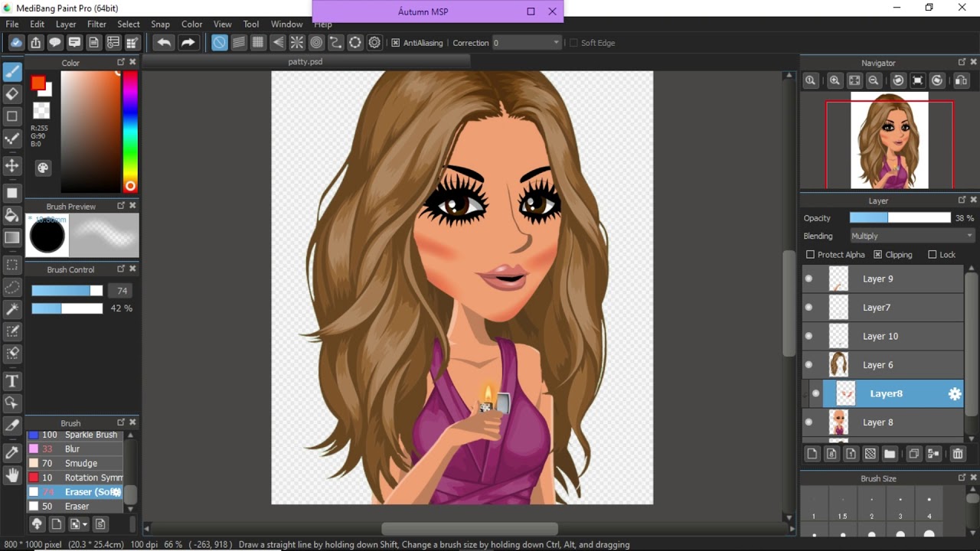The image size is (980, 551).
Task: Open the Snap menu
Action: [161, 24]
